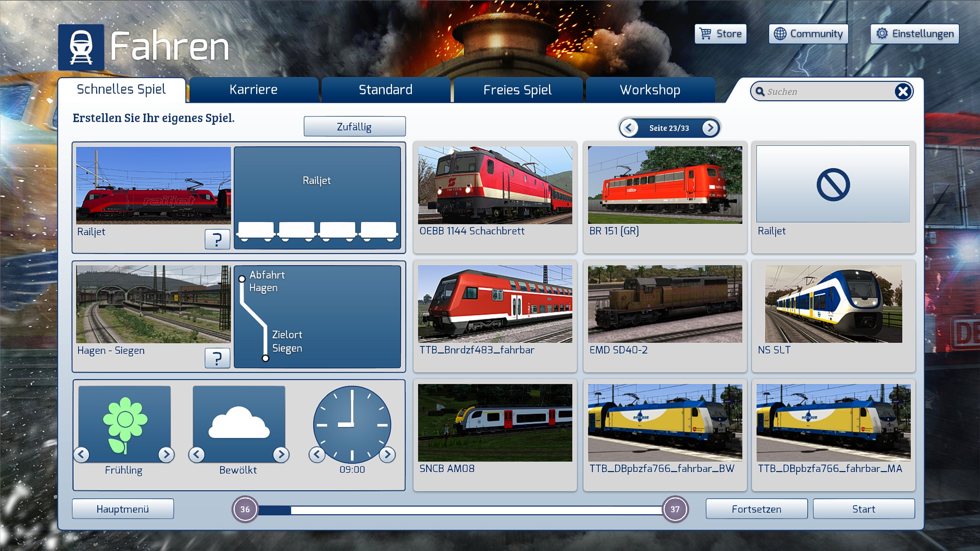Open the Store
The image size is (980, 551).
tap(720, 34)
